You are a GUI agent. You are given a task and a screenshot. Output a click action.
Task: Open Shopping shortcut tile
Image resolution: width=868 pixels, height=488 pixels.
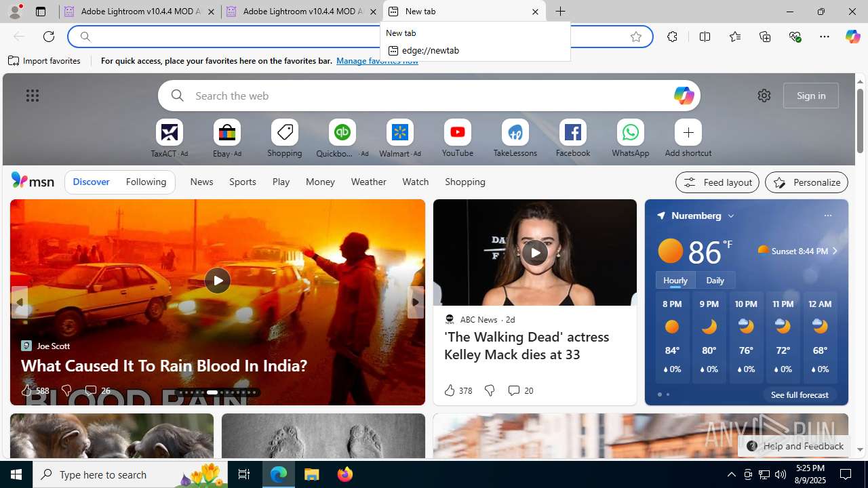coord(285,139)
